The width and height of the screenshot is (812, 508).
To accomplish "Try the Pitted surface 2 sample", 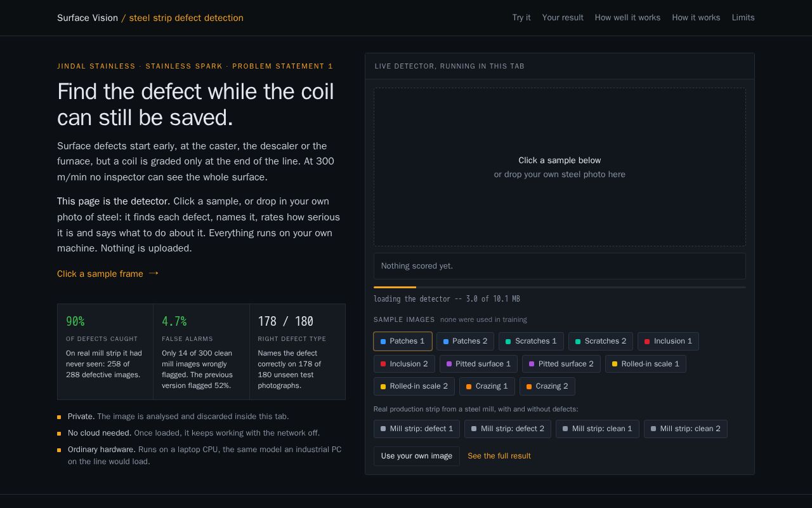I will [561, 364].
